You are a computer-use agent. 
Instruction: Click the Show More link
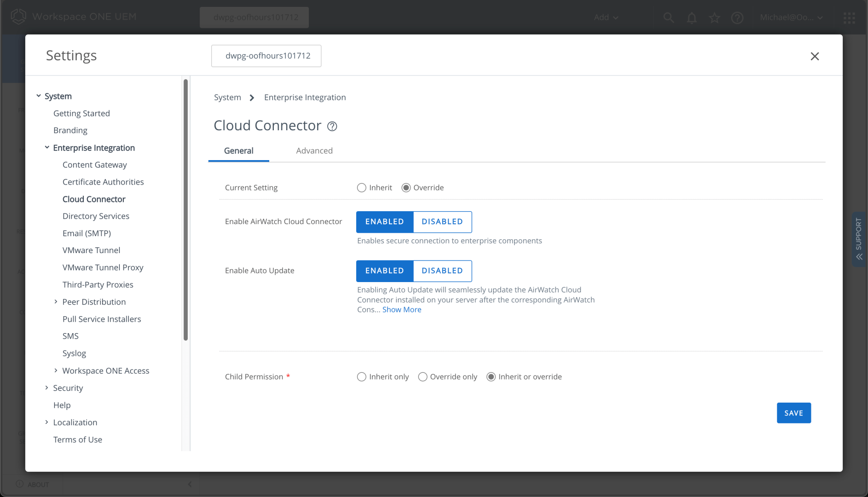(401, 310)
